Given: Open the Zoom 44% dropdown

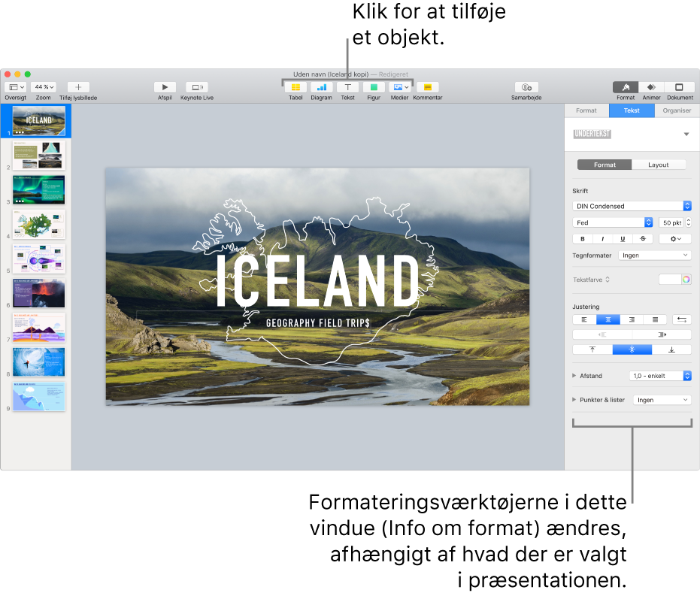Looking at the screenshot, I should (x=44, y=87).
